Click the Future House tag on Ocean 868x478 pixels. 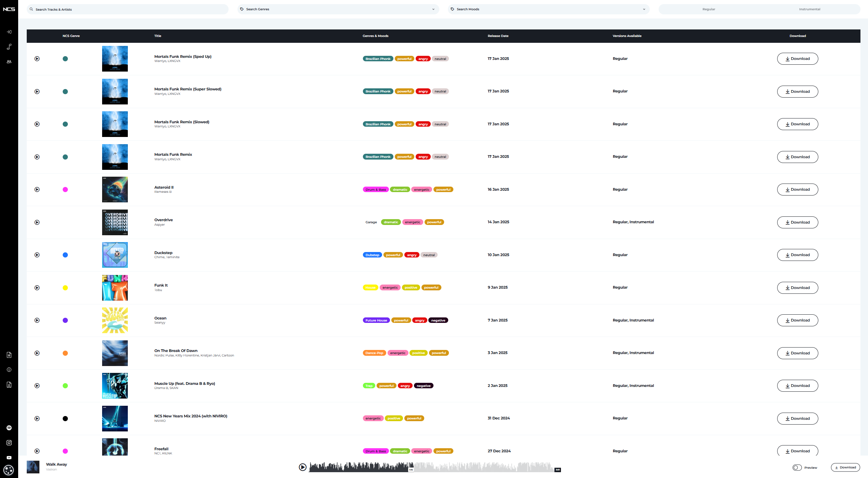[x=376, y=320]
